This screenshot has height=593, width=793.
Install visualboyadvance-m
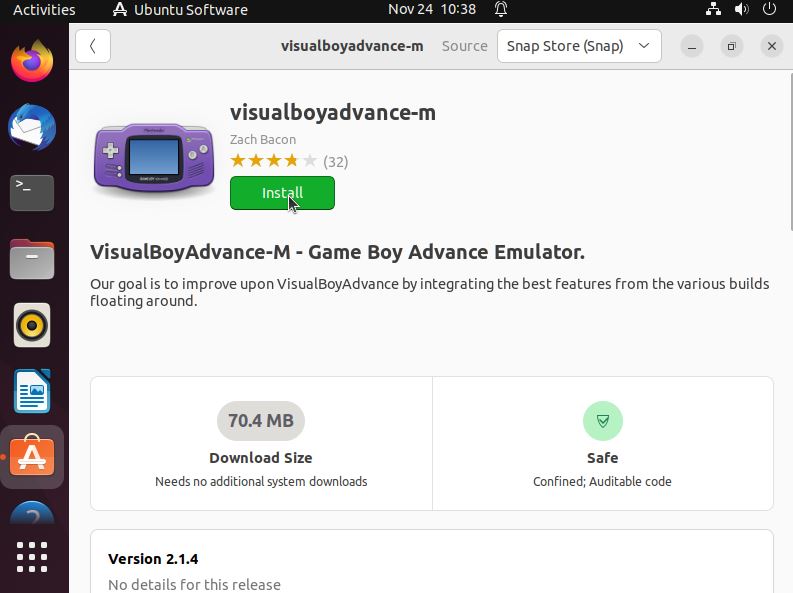coord(282,193)
